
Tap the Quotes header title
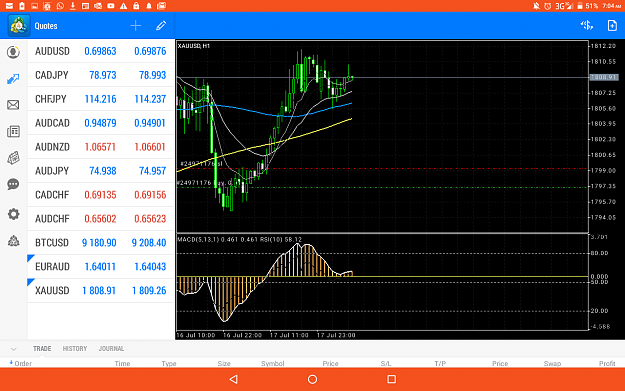click(x=46, y=26)
